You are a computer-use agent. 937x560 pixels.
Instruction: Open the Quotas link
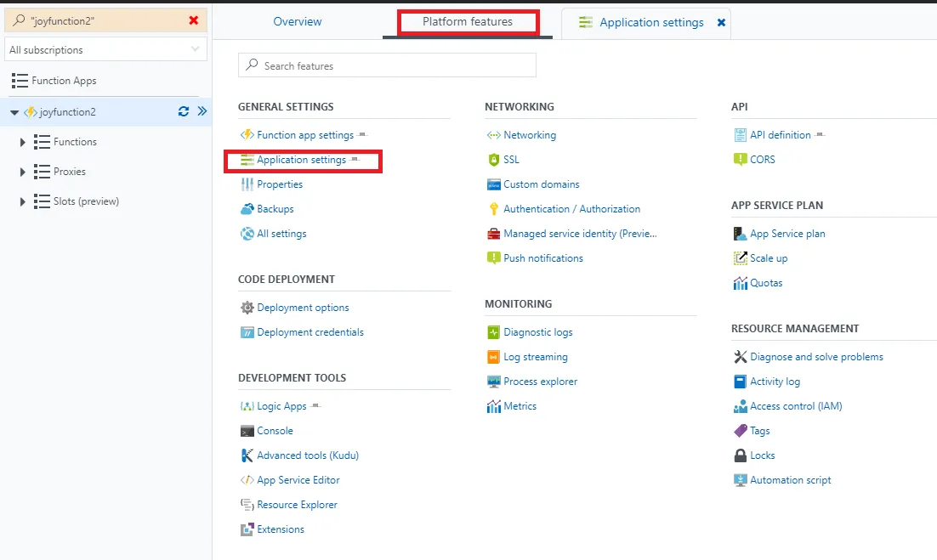tap(766, 283)
